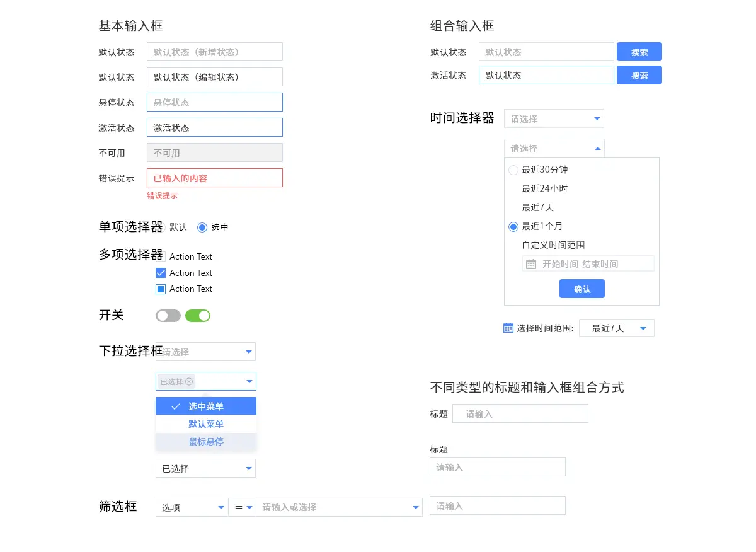Viewport: 756px width, 552px height.
Task: Collapse the expanded 请选择 time dropdown with up arrow
Action: click(554, 148)
